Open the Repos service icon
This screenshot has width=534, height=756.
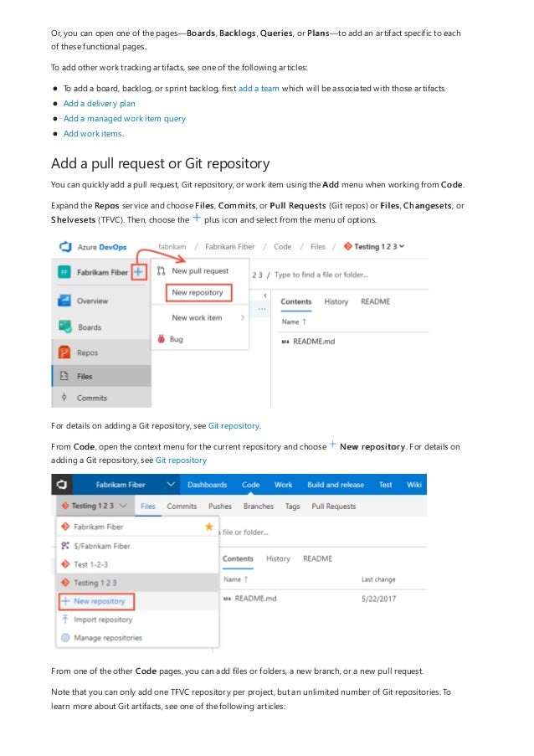click(x=64, y=352)
